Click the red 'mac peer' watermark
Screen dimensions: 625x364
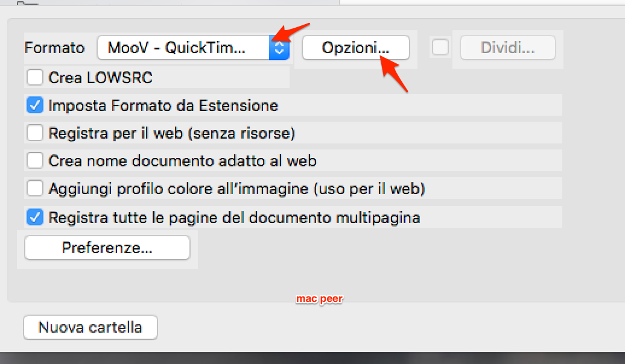point(319,299)
